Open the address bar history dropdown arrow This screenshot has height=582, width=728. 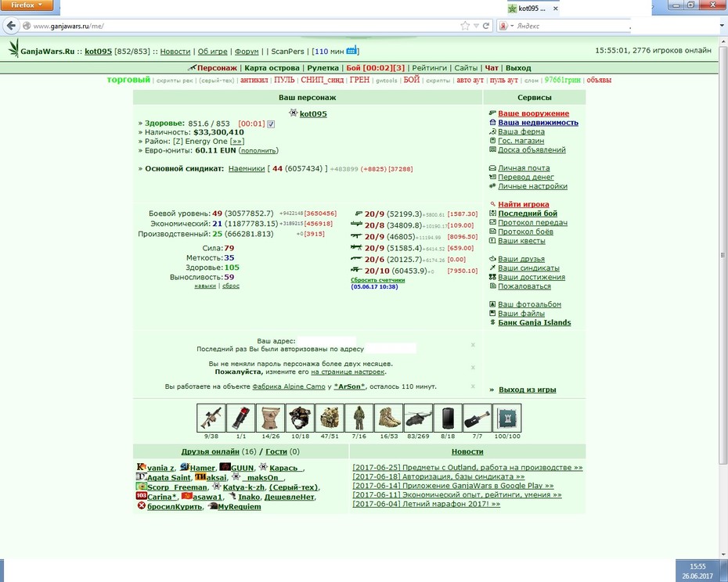click(476, 26)
